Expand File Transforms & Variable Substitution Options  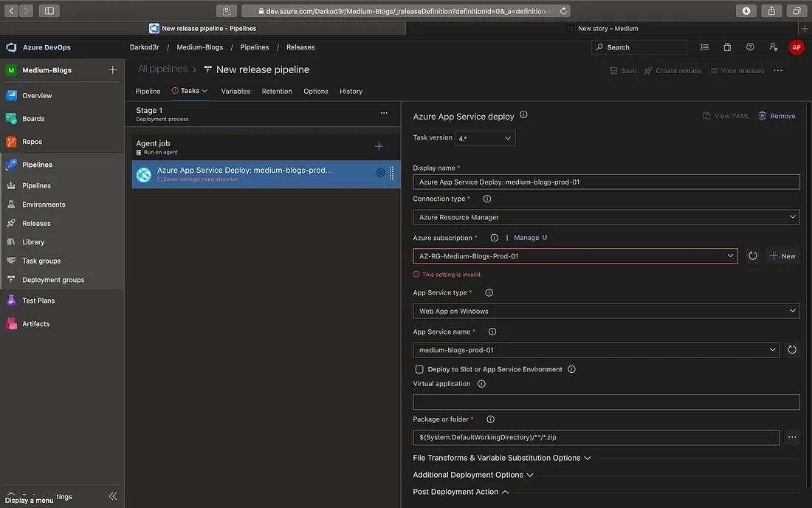coord(501,458)
